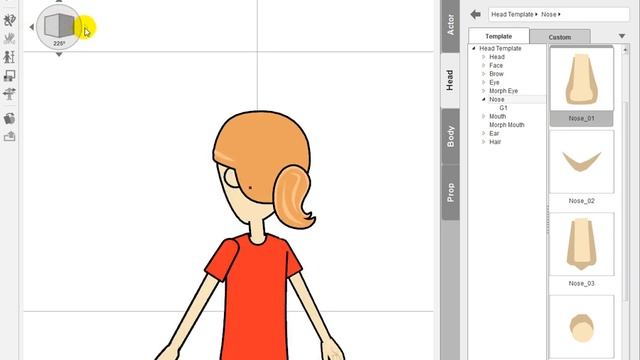640x360 pixels.
Task: Expand the Eye tree node
Action: pos(484,82)
